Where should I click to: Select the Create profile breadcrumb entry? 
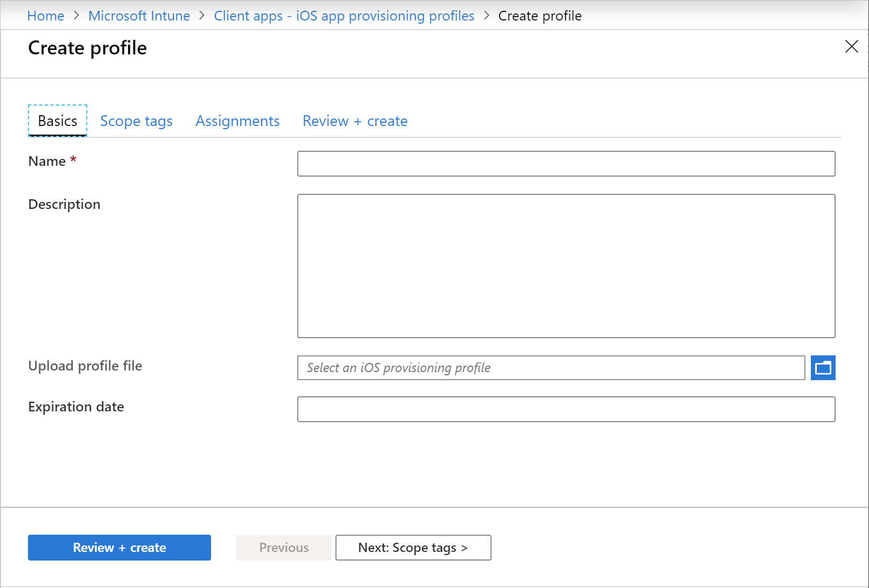click(539, 16)
